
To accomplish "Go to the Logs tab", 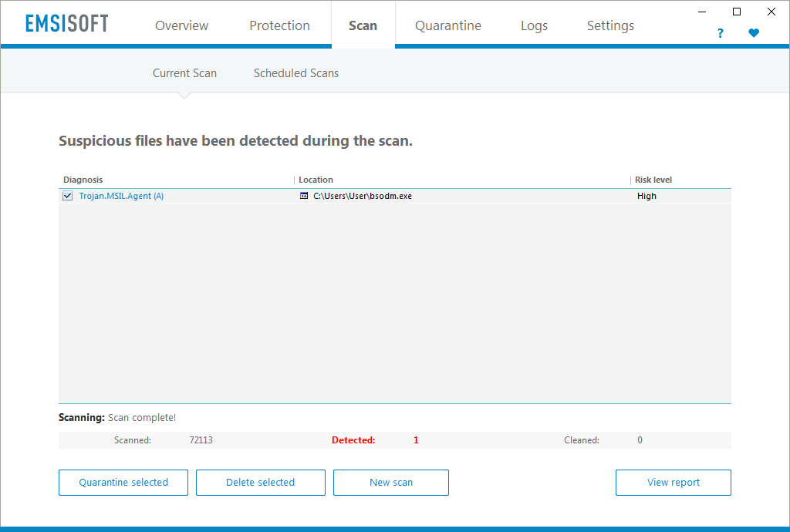I will (534, 25).
